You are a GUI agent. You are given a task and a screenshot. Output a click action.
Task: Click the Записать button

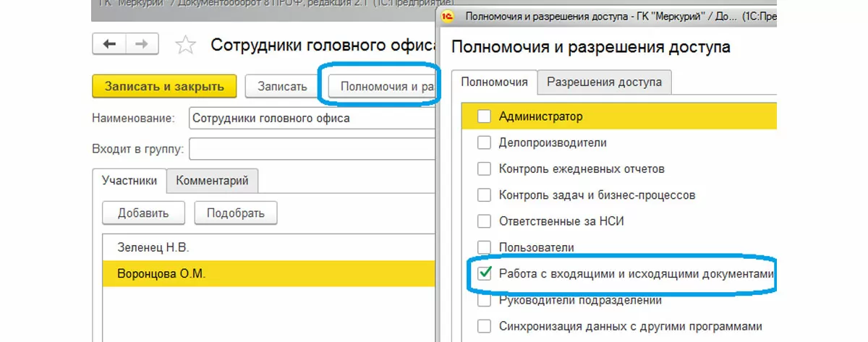283,87
